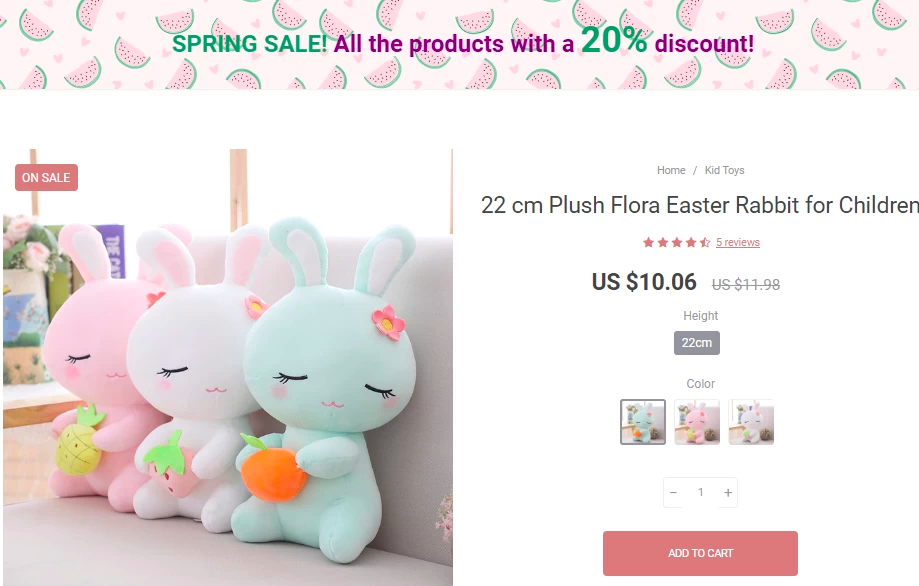This screenshot has height=586, width=919.
Task: Click the half-filled fifth star
Action: click(x=705, y=242)
